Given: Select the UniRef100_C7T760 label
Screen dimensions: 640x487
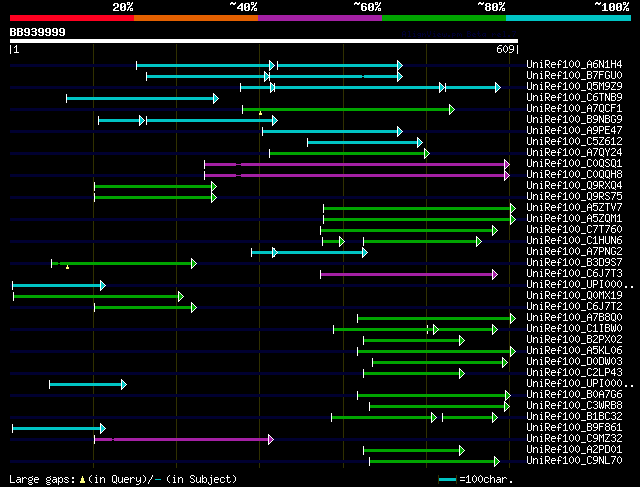Looking at the screenshot, I should point(574,230).
